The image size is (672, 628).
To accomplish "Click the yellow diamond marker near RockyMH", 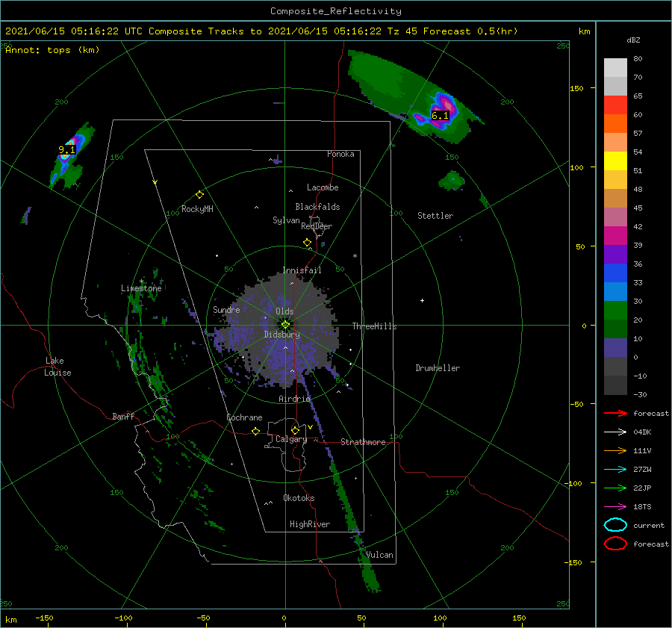I will click(199, 195).
